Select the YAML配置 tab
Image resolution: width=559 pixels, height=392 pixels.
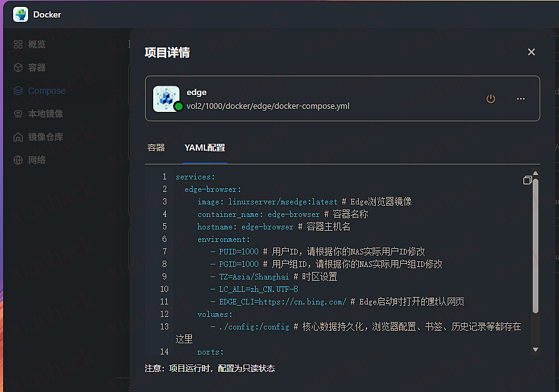click(204, 148)
